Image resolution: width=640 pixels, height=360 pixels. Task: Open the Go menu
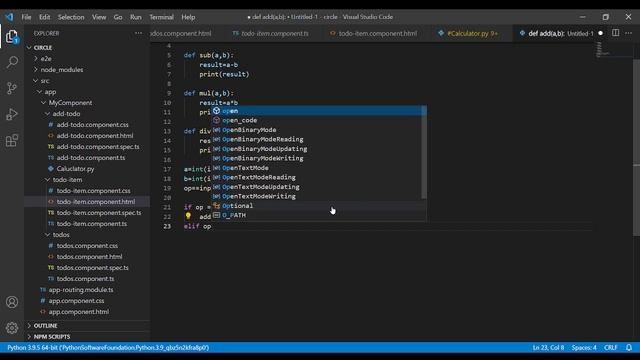click(118, 17)
